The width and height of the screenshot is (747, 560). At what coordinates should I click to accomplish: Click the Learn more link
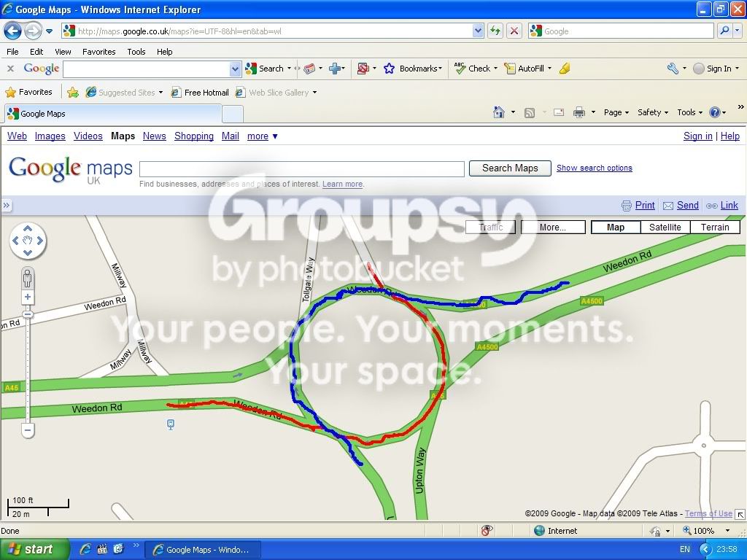click(x=343, y=184)
